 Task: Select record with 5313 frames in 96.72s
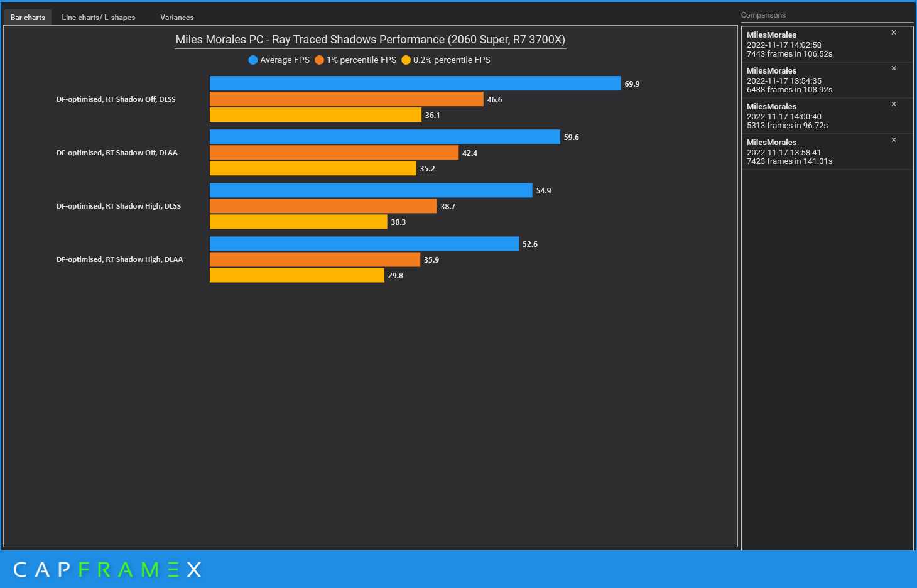[x=827, y=116]
